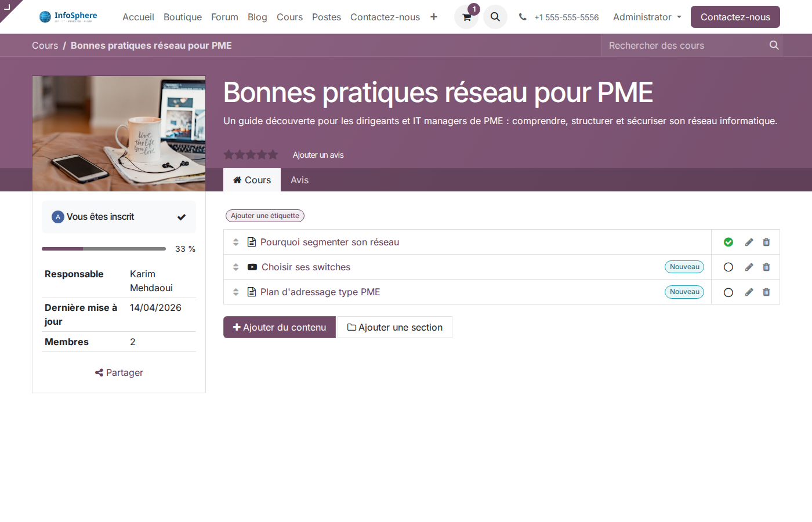
Task: Switch to the "Avis" tab
Action: click(x=299, y=180)
